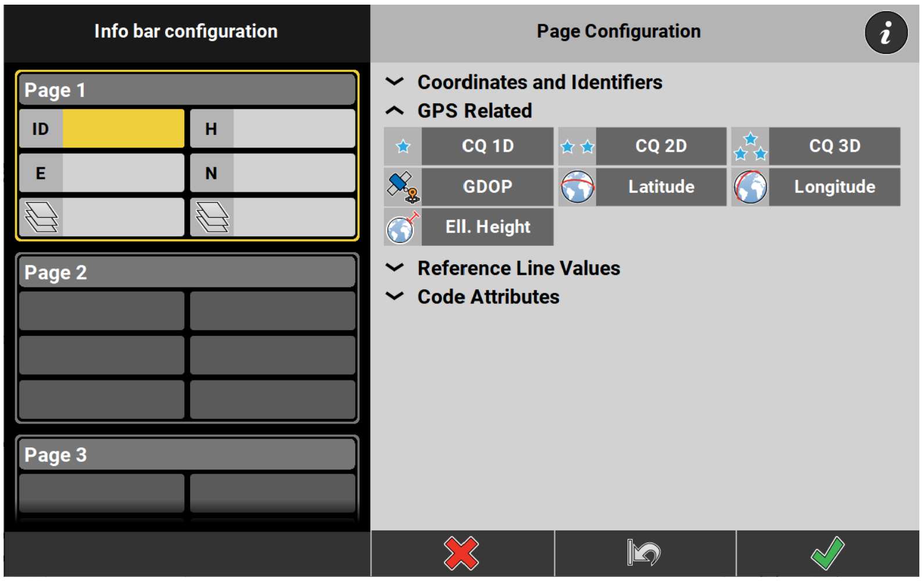Click the green checkmark confirm icon
Screen dimensions: 924x581
(x=828, y=553)
